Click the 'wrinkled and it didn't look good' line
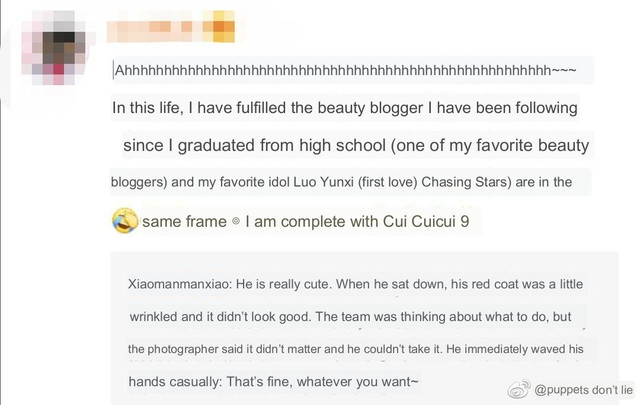 click(219, 317)
